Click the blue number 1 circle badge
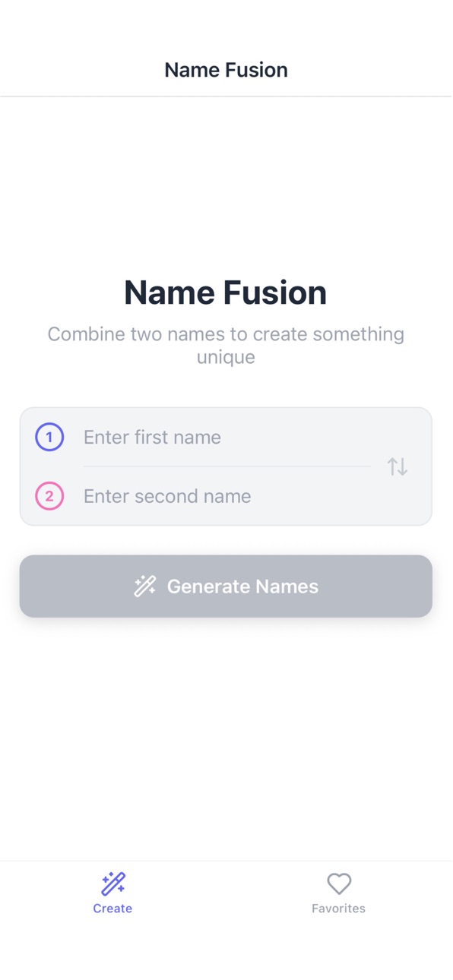The height and width of the screenshot is (980, 453). coord(49,437)
